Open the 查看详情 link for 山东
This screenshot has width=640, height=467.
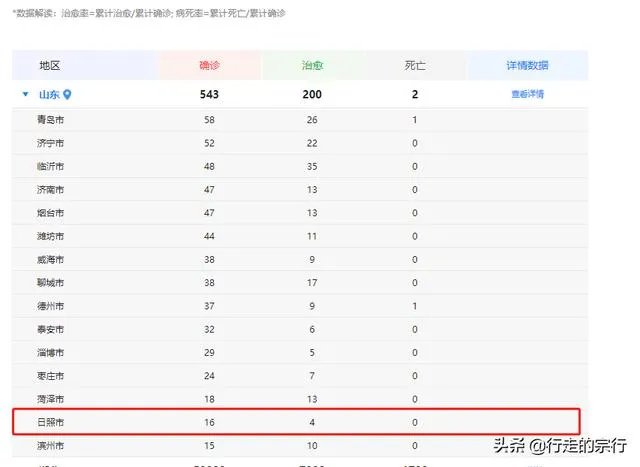tap(527, 94)
